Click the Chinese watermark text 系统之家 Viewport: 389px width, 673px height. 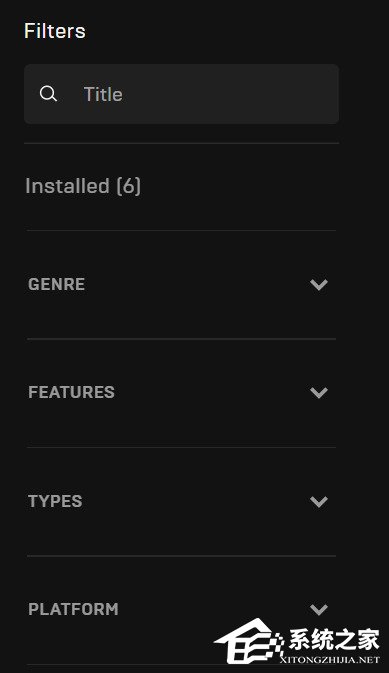pyautogui.click(x=334, y=640)
